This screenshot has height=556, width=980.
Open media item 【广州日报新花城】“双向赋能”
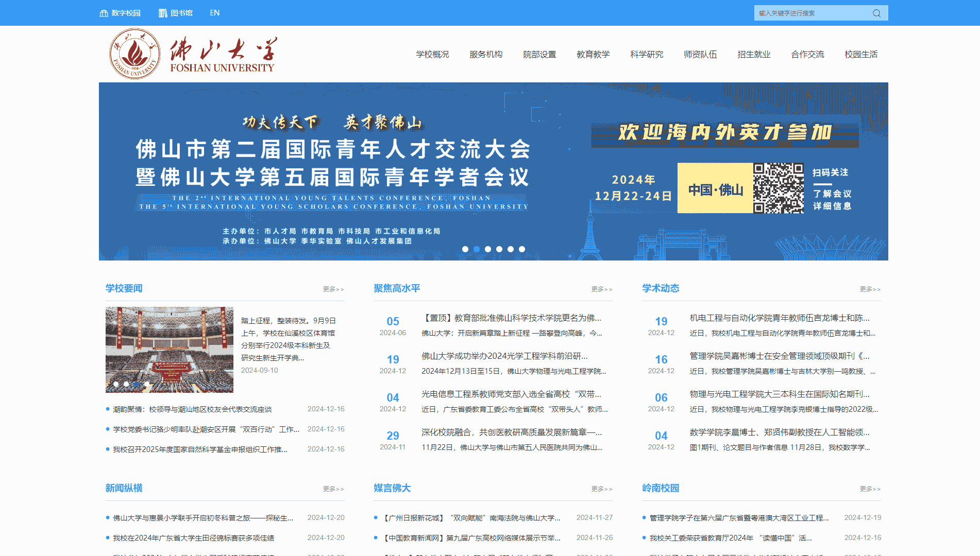pyautogui.click(x=471, y=518)
